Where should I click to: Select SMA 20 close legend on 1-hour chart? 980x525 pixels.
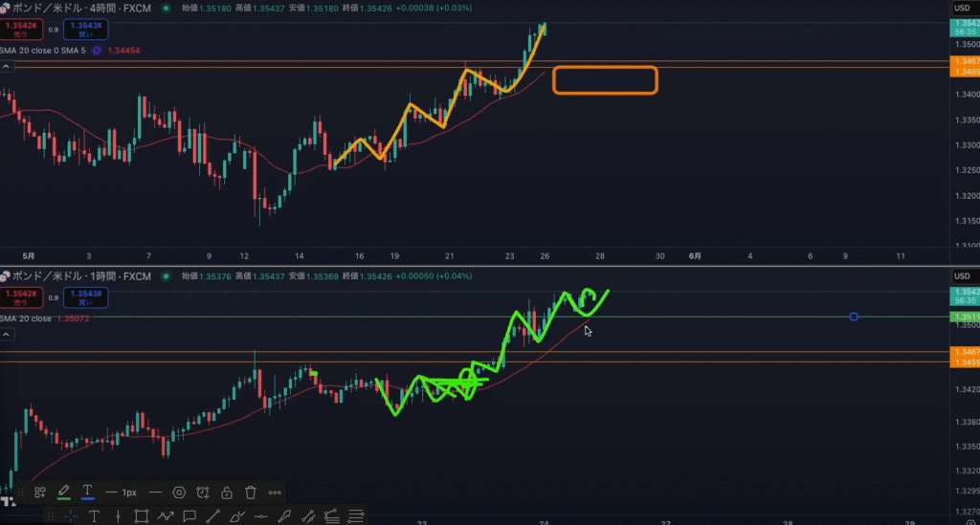coord(26,318)
